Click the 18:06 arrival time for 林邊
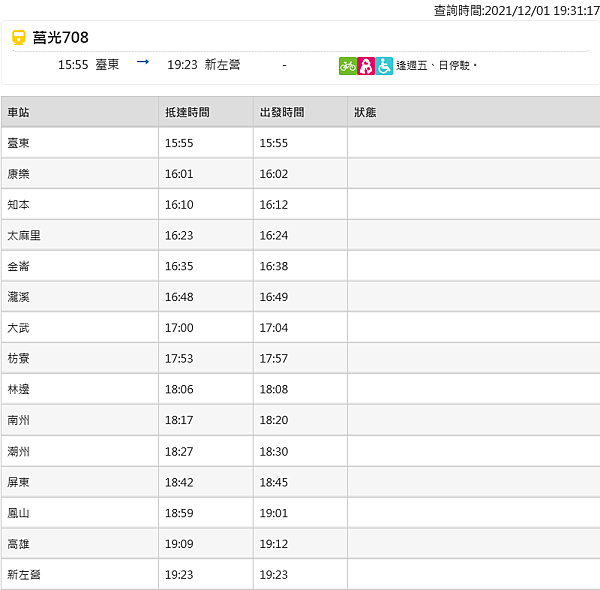The width and height of the screenshot is (600, 590). (179, 390)
